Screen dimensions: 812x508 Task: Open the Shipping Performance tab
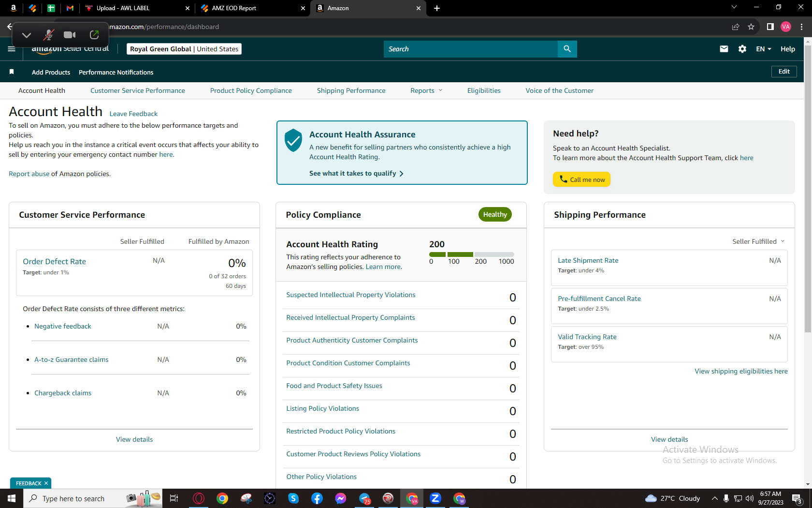click(x=351, y=90)
